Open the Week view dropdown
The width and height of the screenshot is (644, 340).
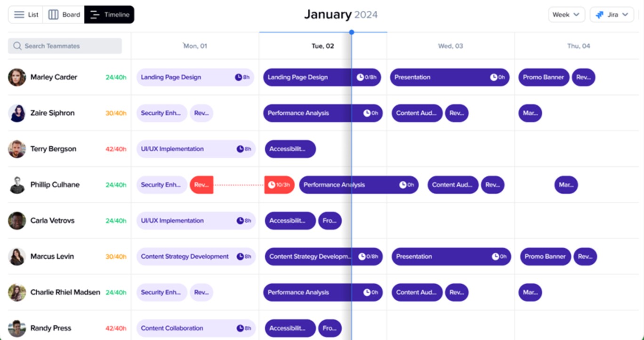coord(566,15)
